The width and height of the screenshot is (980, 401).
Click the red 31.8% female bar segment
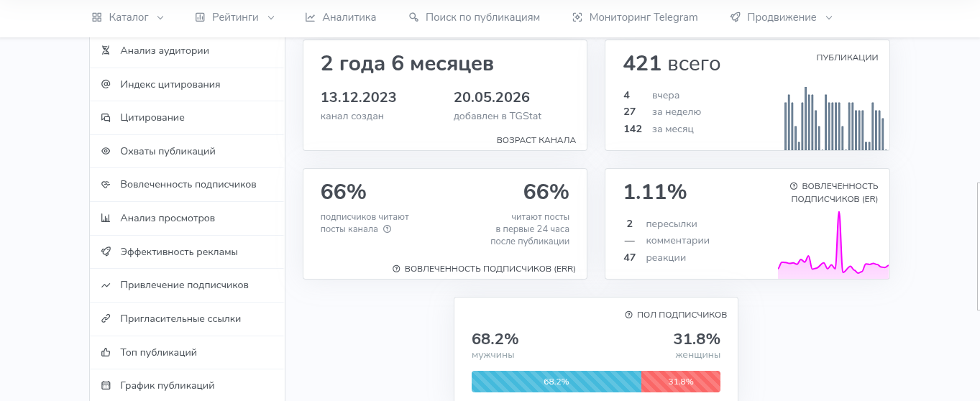681,382
